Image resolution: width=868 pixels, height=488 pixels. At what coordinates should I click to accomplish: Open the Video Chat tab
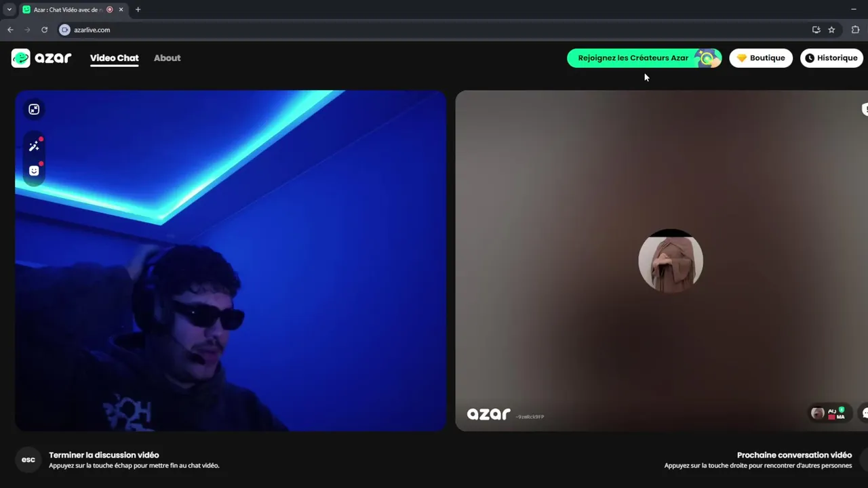click(114, 58)
